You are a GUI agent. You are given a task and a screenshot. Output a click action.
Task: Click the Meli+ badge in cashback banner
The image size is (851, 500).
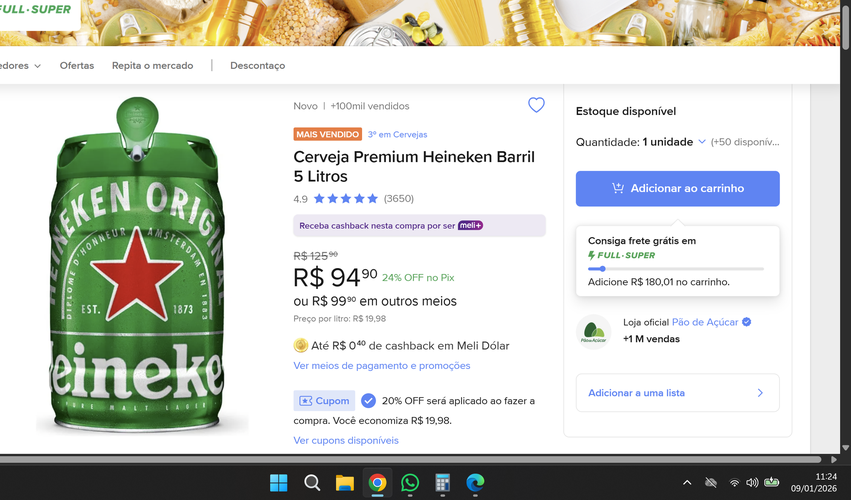(470, 225)
